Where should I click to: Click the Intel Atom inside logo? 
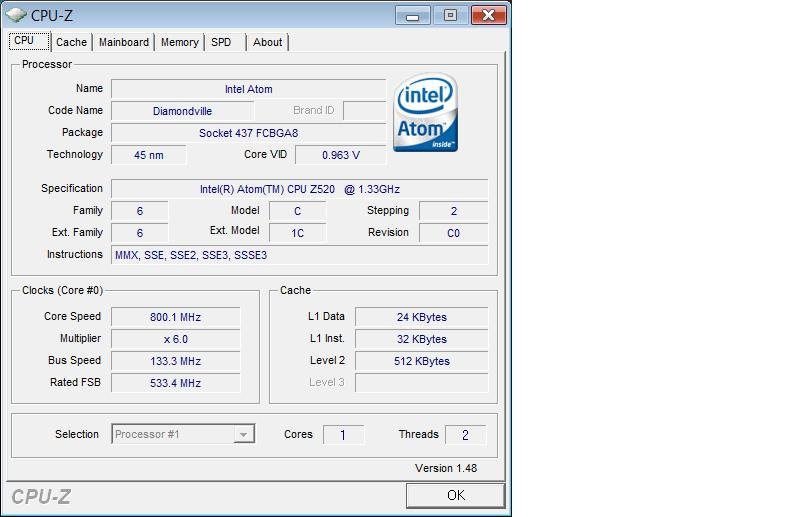point(426,112)
